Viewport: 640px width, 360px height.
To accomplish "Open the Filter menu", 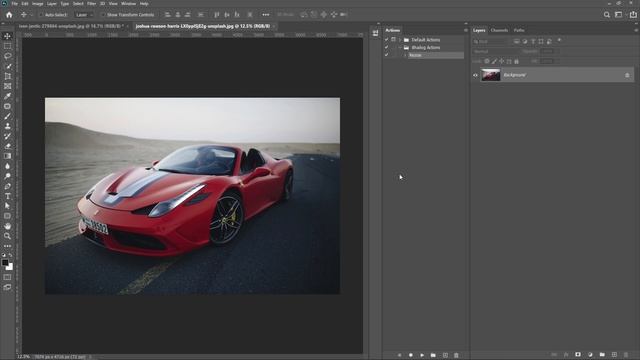I will point(91,4).
